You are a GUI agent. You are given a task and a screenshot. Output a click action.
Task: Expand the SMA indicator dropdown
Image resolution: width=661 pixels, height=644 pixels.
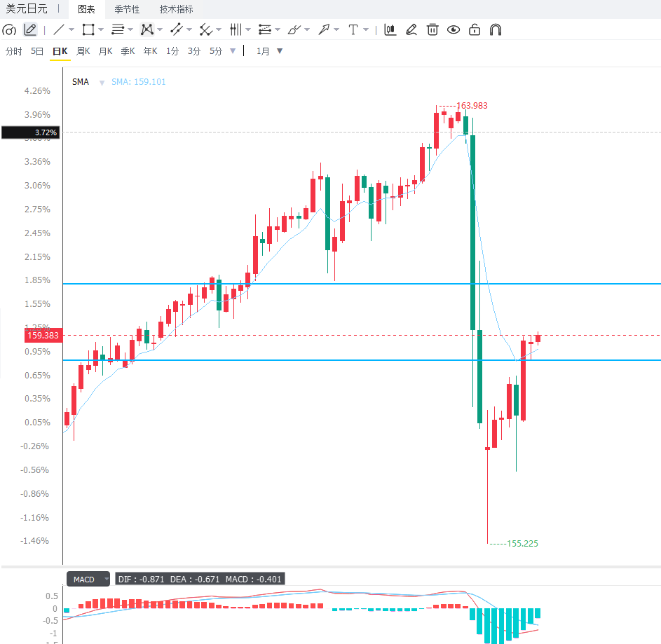pos(102,83)
